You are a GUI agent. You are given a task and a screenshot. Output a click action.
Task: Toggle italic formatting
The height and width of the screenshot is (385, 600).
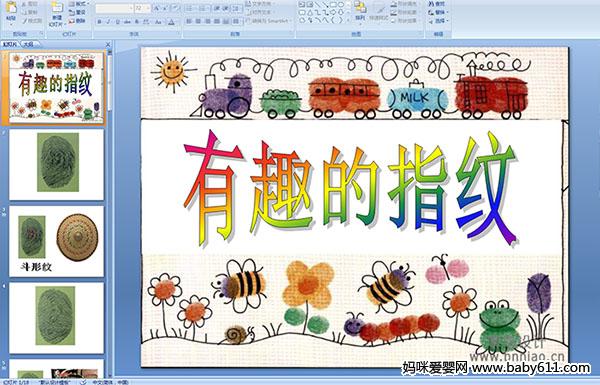click(108, 22)
